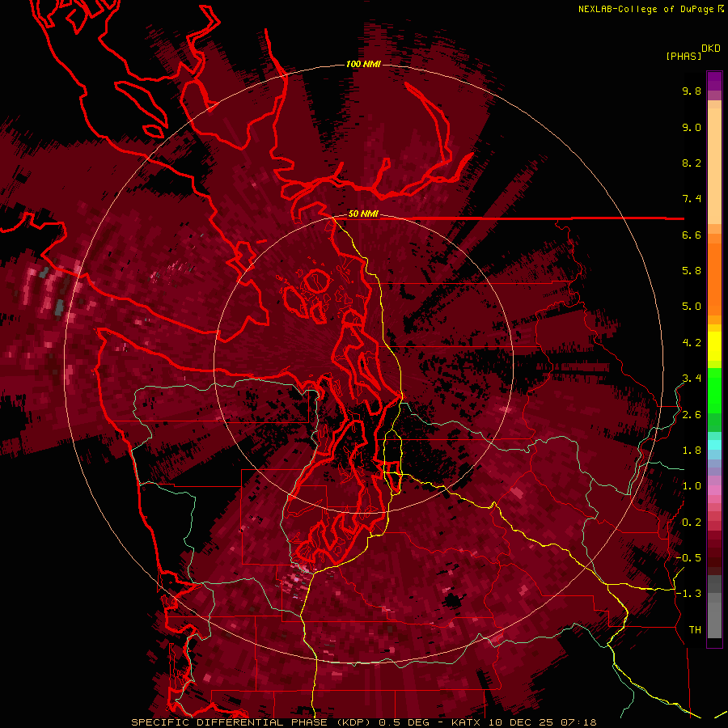The image size is (728, 728).
Task: Click the 1.8 value on color scale
Action: pyautogui.click(x=692, y=451)
